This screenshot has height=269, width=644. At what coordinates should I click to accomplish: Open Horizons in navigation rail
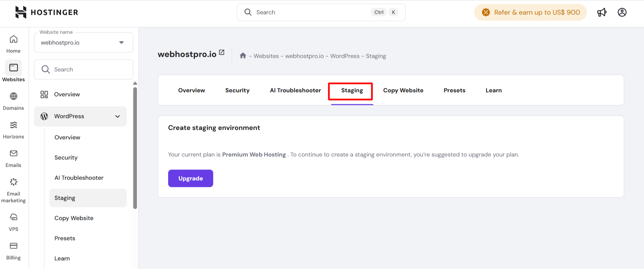click(x=13, y=130)
